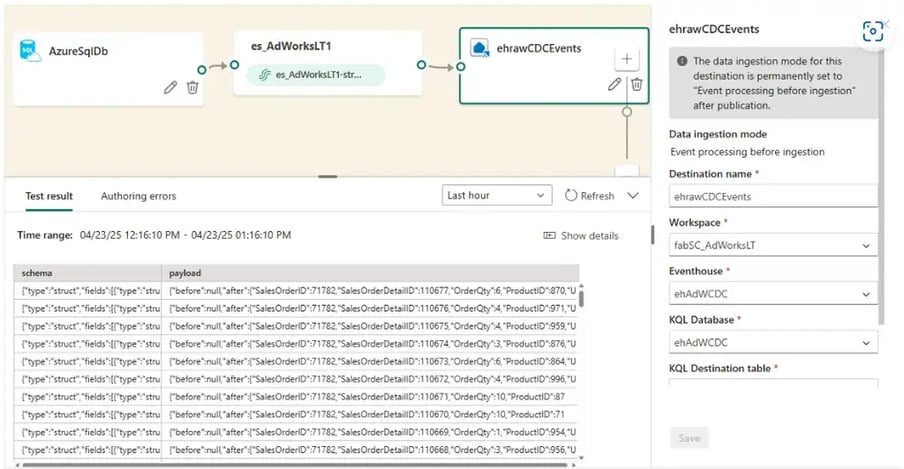Open the KQL Database dropdown
The height and width of the screenshot is (469, 904).
click(x=773, y=342)
